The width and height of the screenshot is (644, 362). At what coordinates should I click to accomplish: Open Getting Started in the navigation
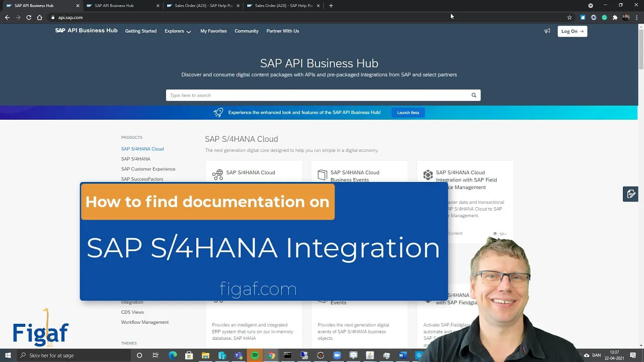point(141,31)
